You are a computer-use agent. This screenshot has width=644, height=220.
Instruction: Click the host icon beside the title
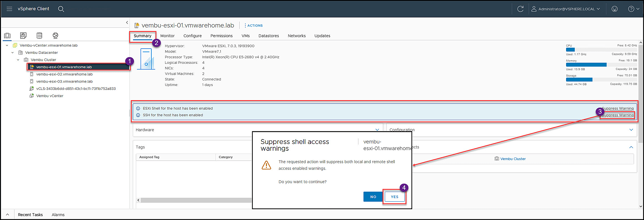coord(137,25)
